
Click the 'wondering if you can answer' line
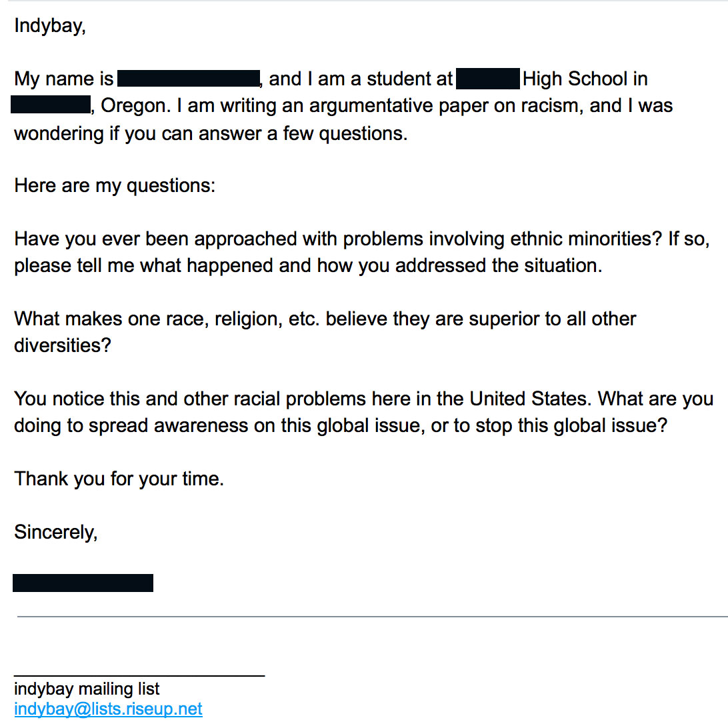click(x=211, y=134)
